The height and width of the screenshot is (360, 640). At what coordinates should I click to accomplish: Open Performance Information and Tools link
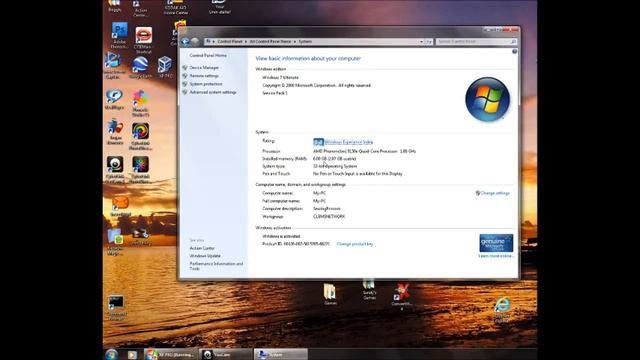coord(216,266)
